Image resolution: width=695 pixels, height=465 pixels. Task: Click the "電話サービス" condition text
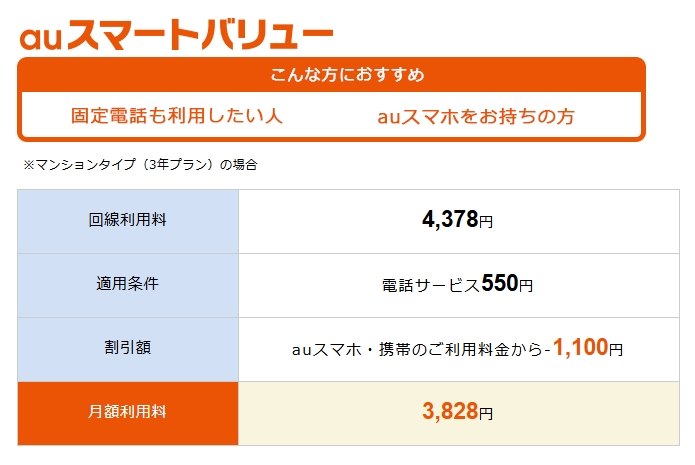click(x=431, y=285)
